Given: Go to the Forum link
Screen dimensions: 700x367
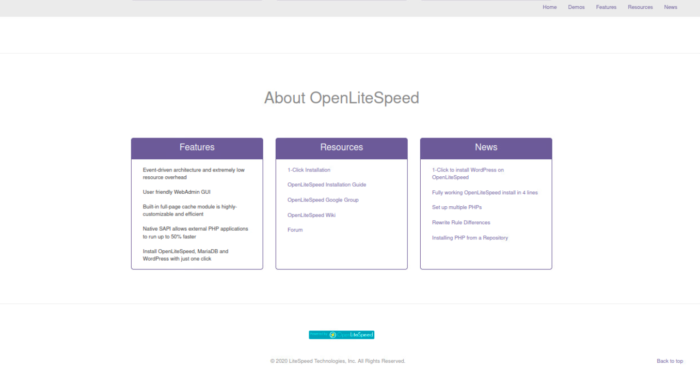Looking at the screenshot, I should click(295, 230).
